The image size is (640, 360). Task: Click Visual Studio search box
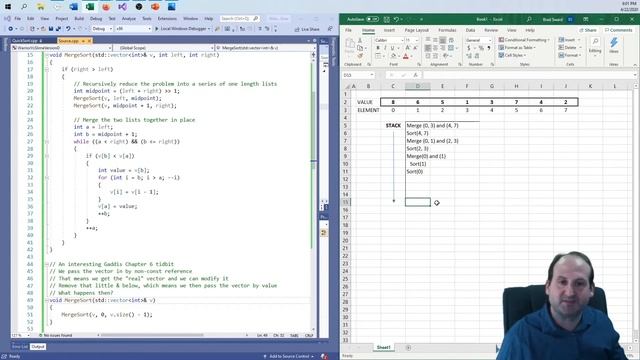click(240, 18)
